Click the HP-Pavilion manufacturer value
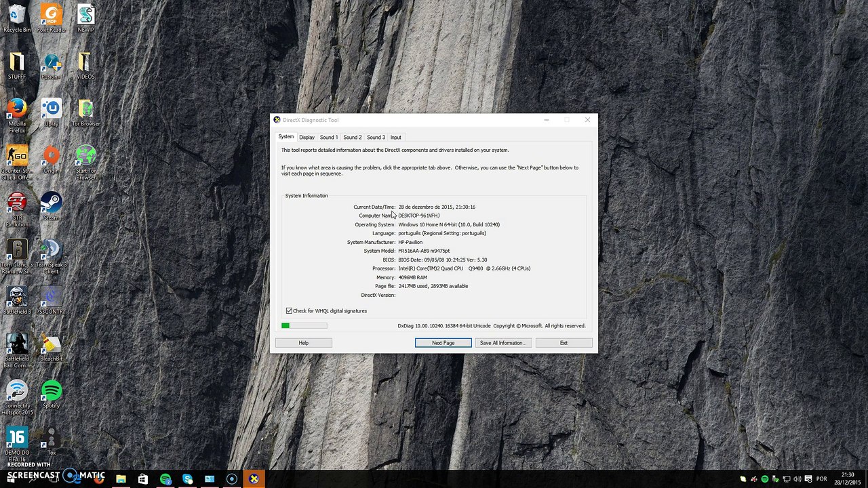The image size is (868, 488). coord(410,242)
